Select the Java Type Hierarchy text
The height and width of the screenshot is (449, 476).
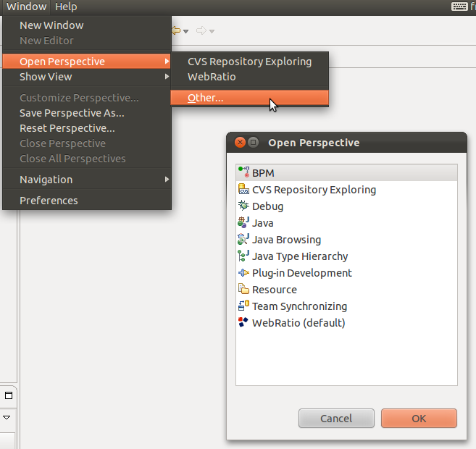(300, 256)
